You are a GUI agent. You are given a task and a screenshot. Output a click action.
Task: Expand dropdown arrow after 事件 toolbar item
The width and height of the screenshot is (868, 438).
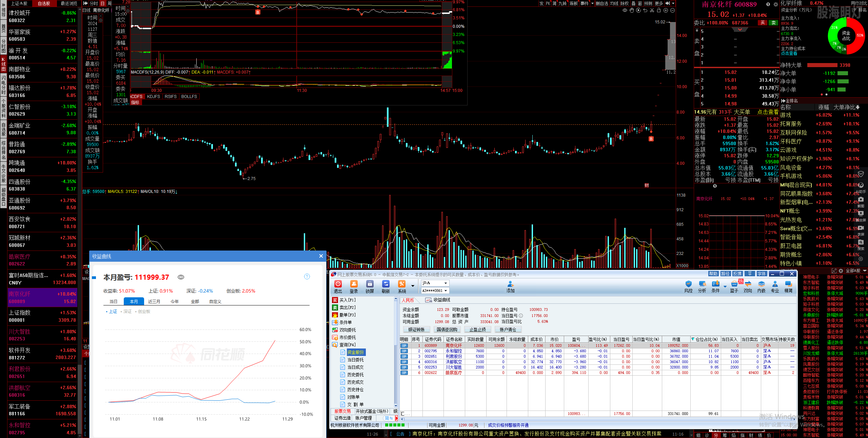pyautogui.click(x=592, y=3)
